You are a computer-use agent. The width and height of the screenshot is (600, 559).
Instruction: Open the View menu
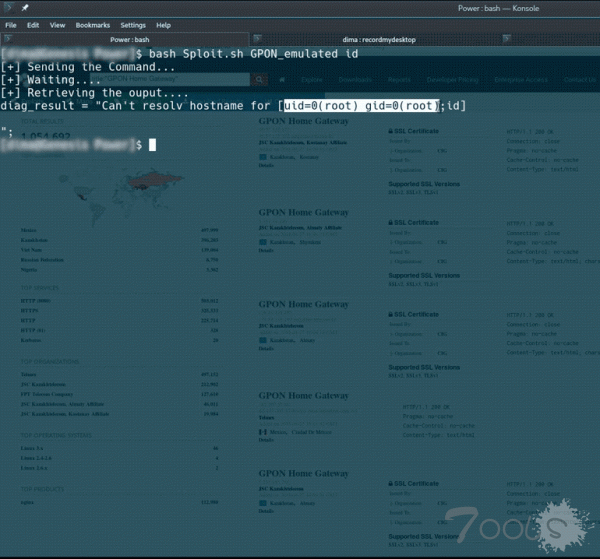tap(57, 24)
